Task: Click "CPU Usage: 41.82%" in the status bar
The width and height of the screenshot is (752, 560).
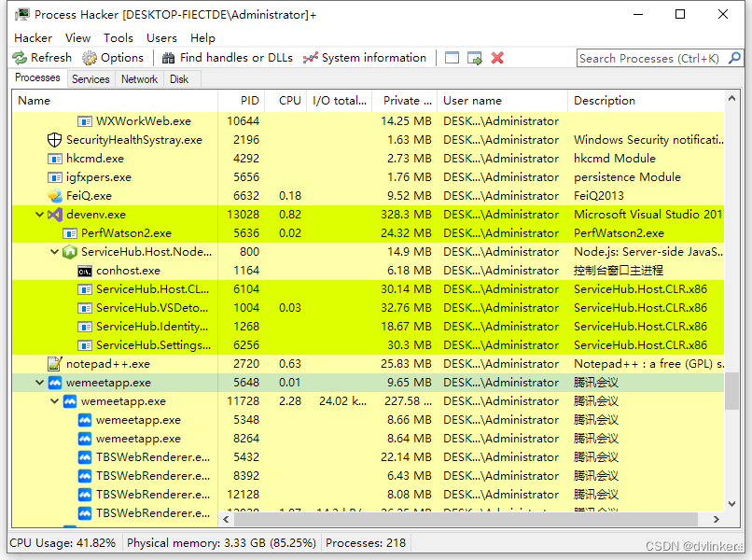Action: click(x=63, y=543)
